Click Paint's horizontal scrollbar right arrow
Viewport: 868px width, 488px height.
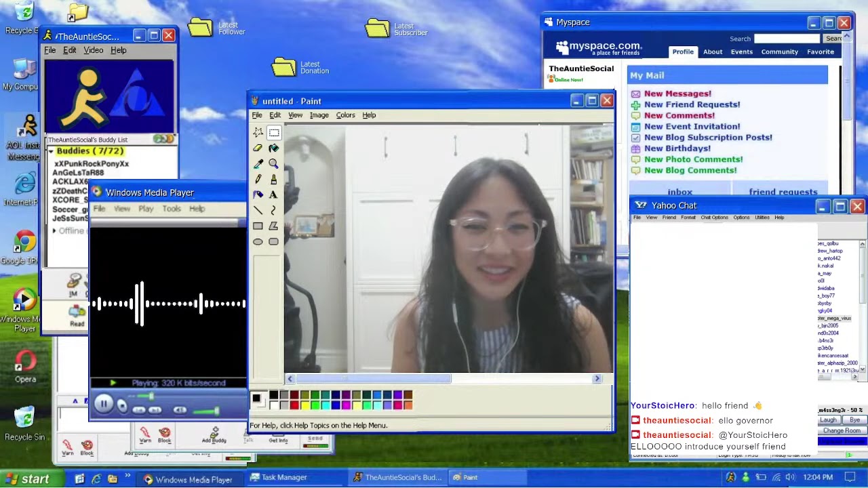tap(597, 379)
